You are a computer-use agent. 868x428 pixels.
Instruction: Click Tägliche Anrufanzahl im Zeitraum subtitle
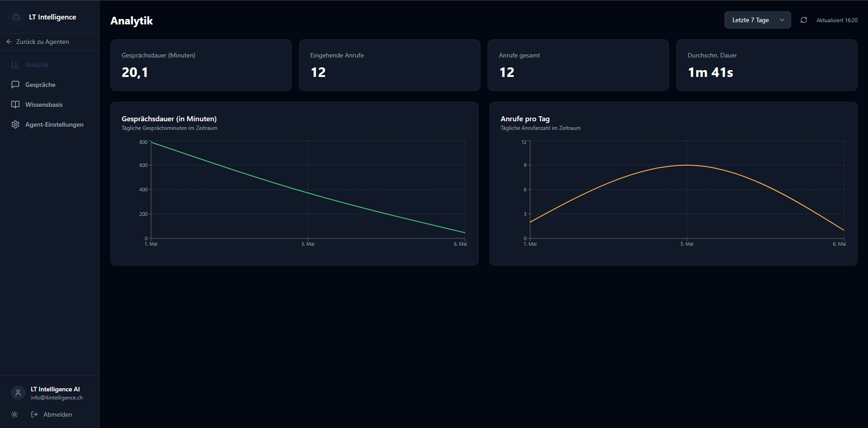tap(541, 128)
